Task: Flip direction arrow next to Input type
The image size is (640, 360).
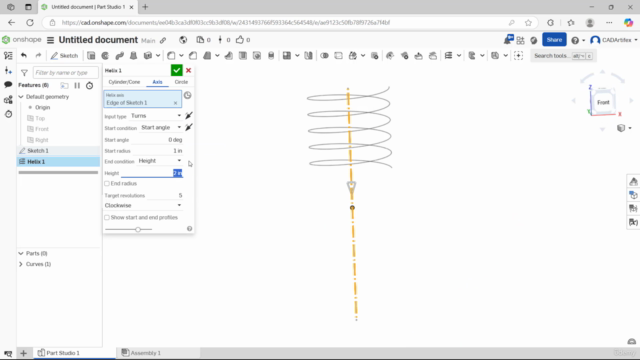Action: [189, 116]
